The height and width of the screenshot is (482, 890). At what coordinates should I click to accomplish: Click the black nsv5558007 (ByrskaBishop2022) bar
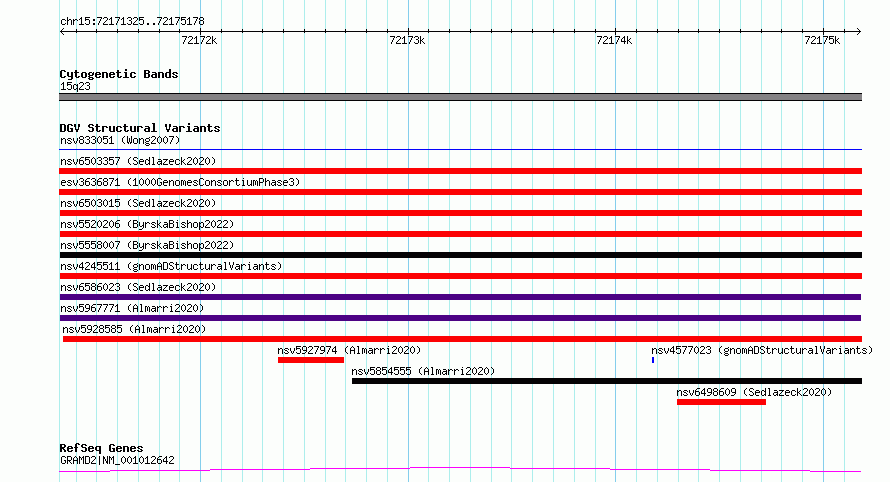460,255
